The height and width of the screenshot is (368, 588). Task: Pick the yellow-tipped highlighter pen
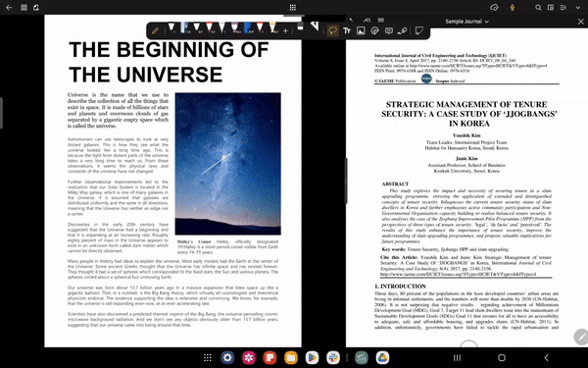point(272,27)
